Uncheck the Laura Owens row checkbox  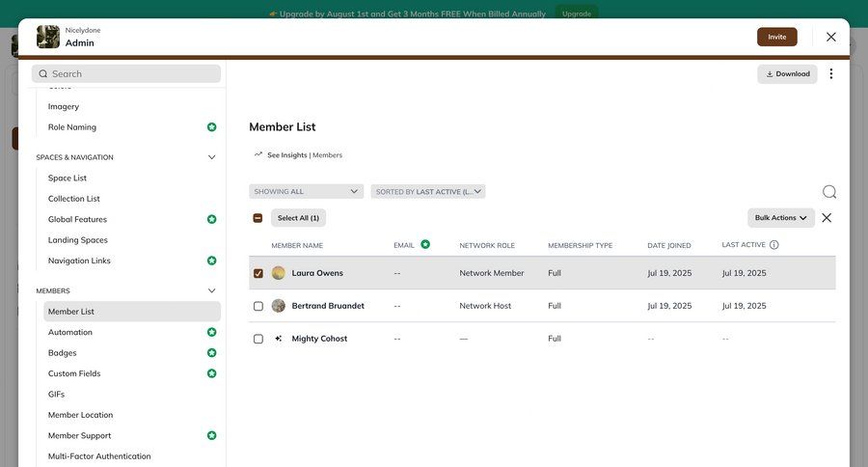click(258, 273)
